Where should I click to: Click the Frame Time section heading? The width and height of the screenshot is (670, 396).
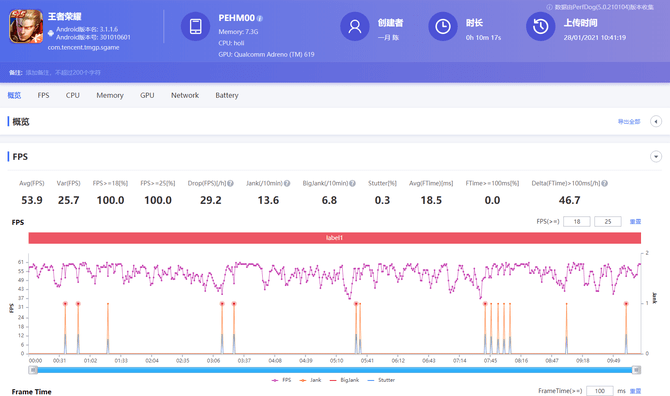(x=32, y=392)
